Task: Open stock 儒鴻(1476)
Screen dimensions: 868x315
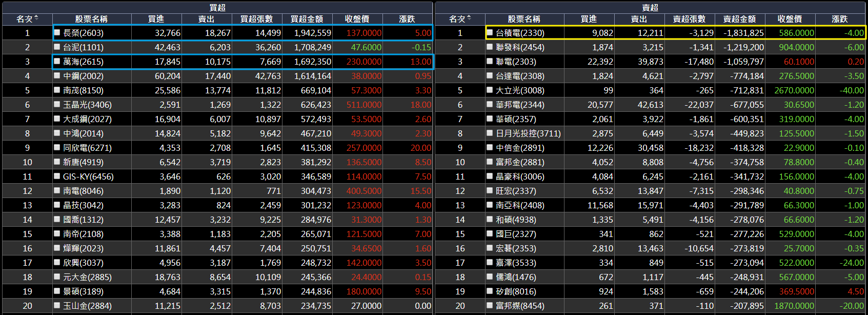Action: point(516,277)
